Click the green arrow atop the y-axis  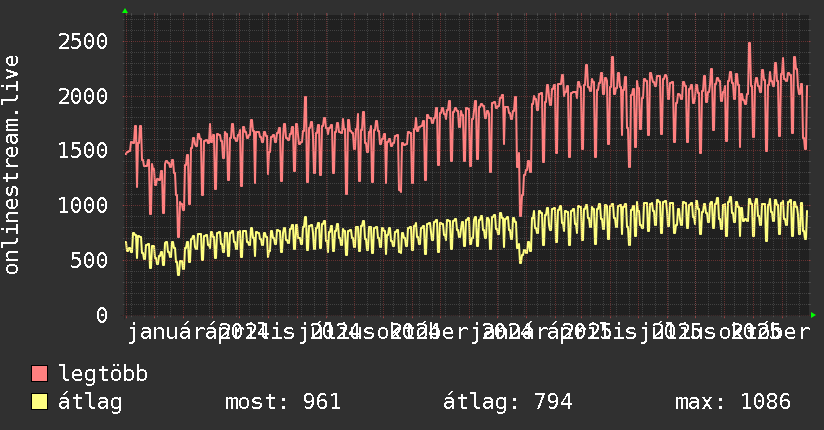(x=125, y=11)
